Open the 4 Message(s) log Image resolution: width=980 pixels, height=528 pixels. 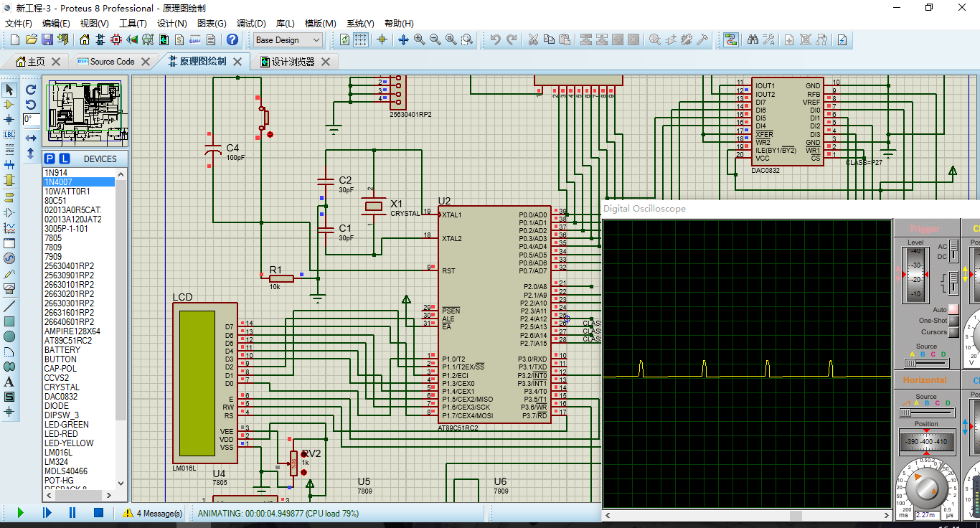[153, 514]
